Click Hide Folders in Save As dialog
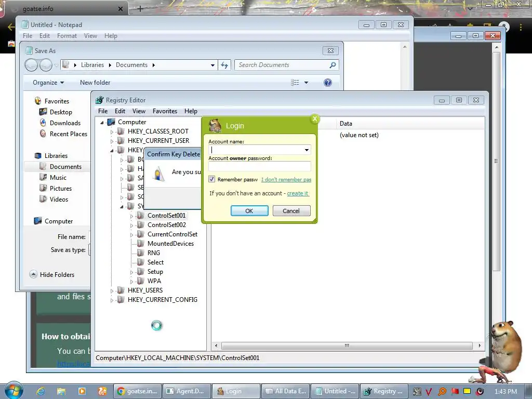The image size is (532, 399). (x=51, y=274)
